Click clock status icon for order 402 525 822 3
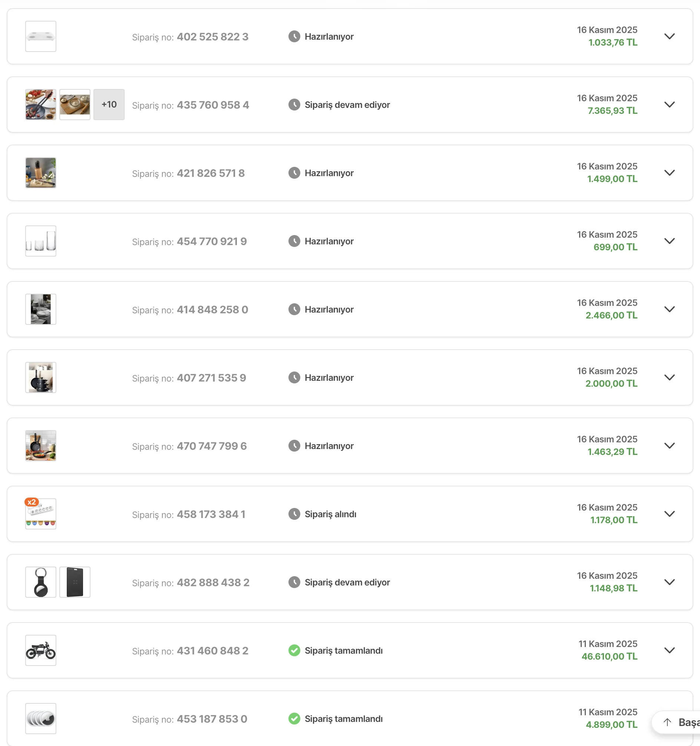This screenshot has height=746, width=700. coord(294,36)
